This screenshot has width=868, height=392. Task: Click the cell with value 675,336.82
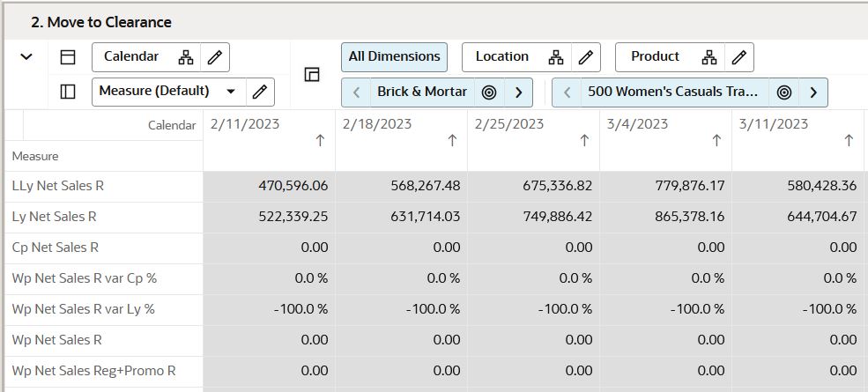pos(534,187)
